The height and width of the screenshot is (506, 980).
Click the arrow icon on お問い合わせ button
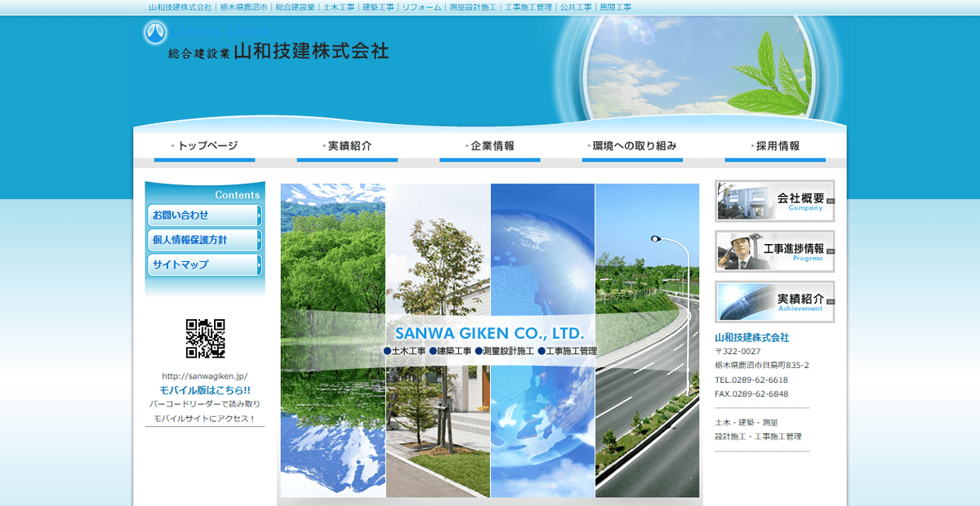pos(259,215)
